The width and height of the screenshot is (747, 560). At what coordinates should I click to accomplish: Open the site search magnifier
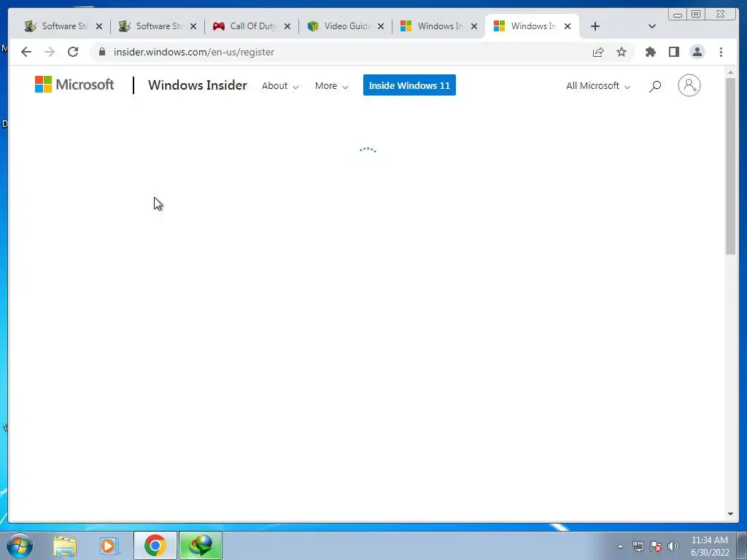655,86
